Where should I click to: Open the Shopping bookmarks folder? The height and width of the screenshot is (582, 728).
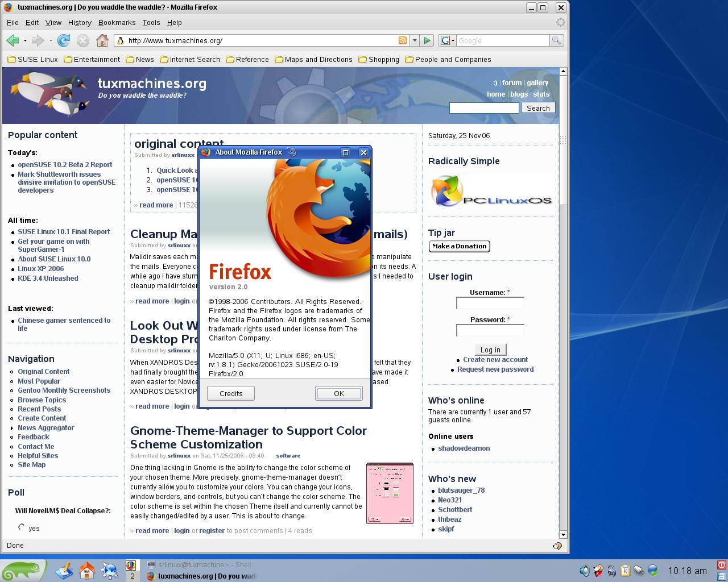379,59
